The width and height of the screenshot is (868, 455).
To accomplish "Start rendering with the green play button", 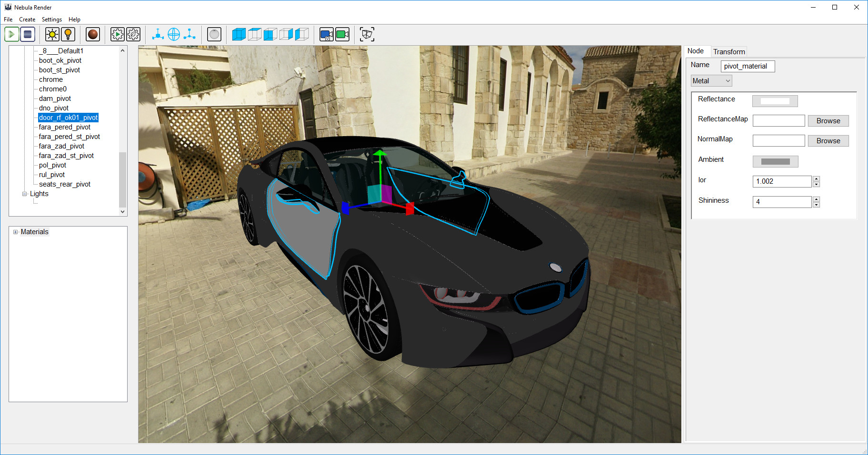I will [x=12, y=34].
